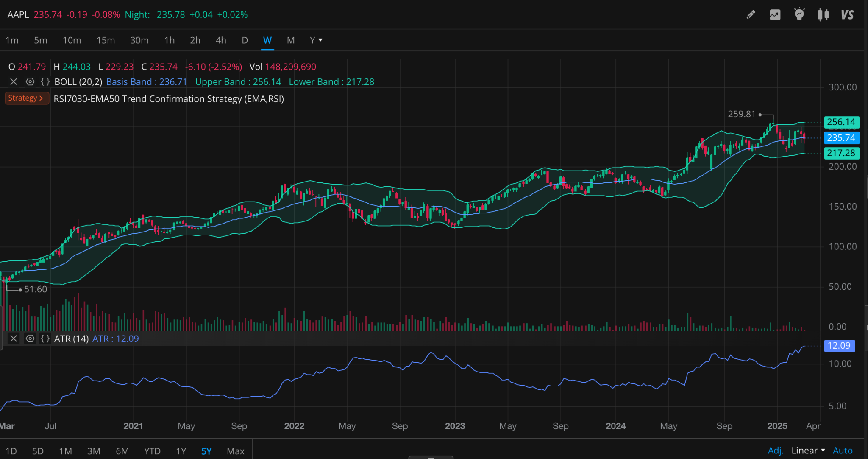Open the Linear scale dropdown

click(x=808, y=451)
